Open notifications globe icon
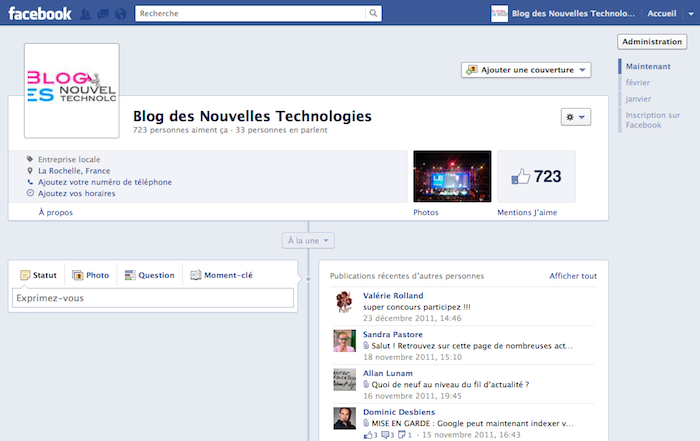700x441 pixels. [121, 14]
